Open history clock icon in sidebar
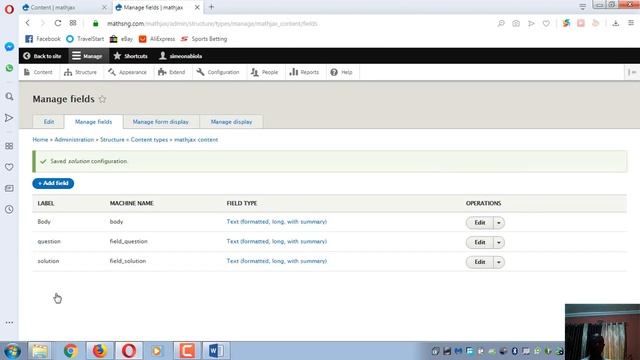This screenshot has width=640, height=360. tap(9, 209)
